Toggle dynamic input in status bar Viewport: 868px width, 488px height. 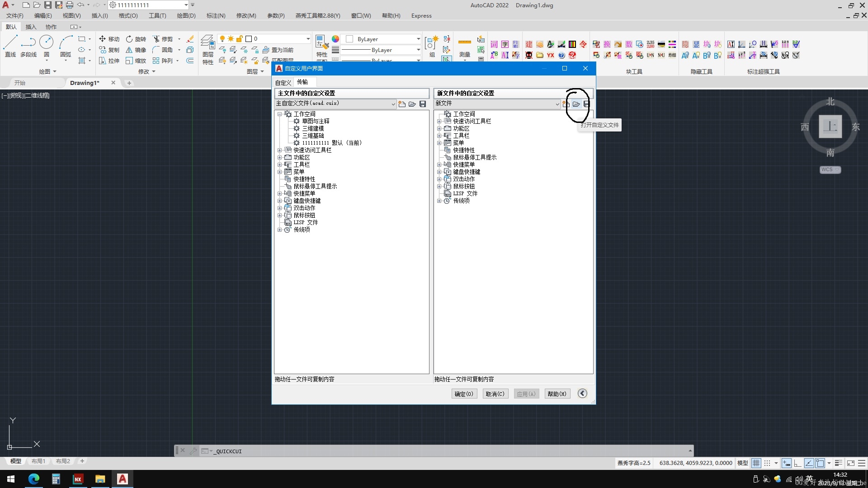point(787,463)
